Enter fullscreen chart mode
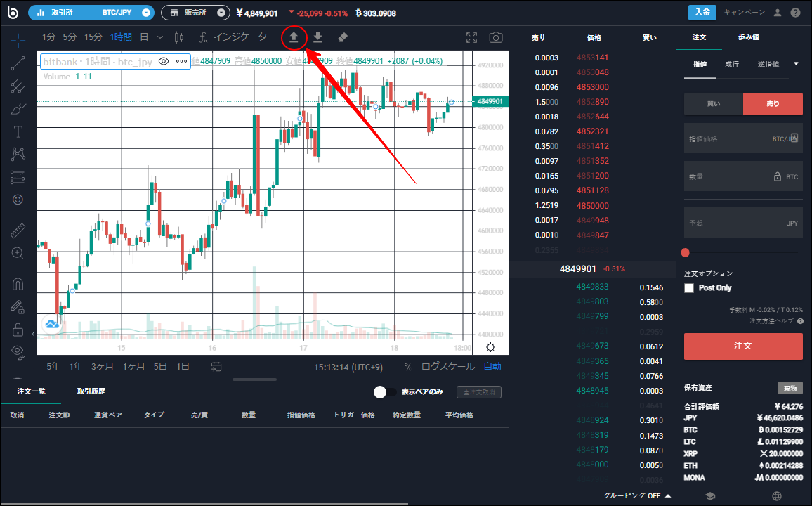The width and height of the screenshot is (812, 506). [472, 37]
